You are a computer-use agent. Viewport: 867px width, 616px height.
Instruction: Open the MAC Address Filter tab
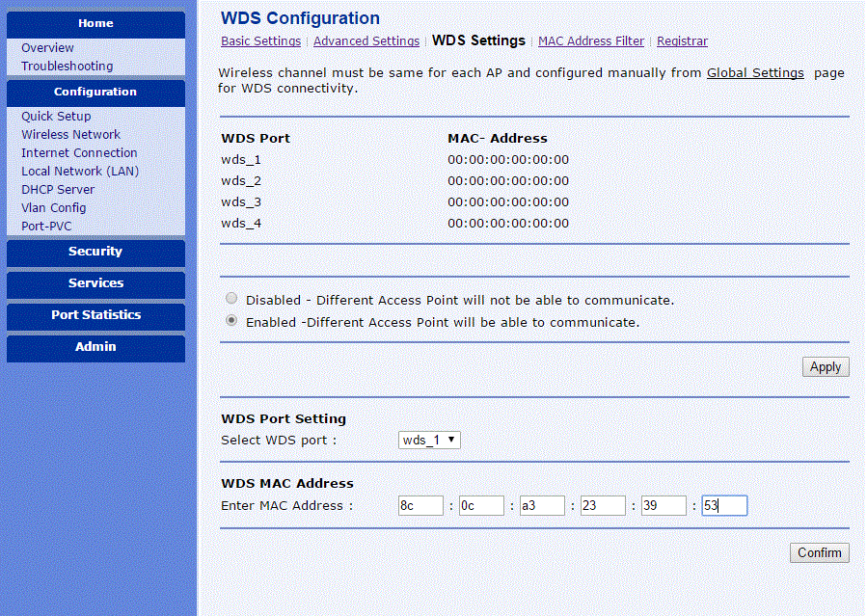[x=591, y=41]
